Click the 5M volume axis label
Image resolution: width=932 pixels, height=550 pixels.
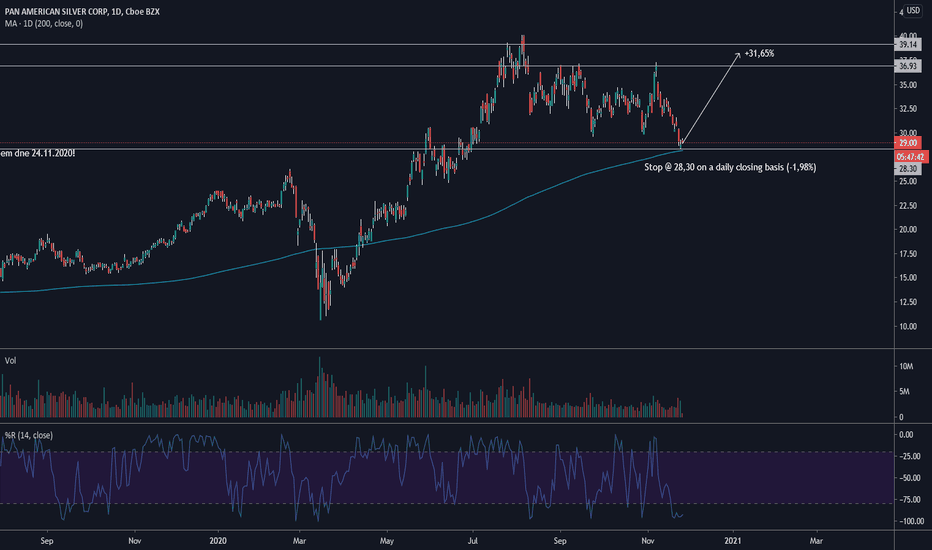click(904, 392)
